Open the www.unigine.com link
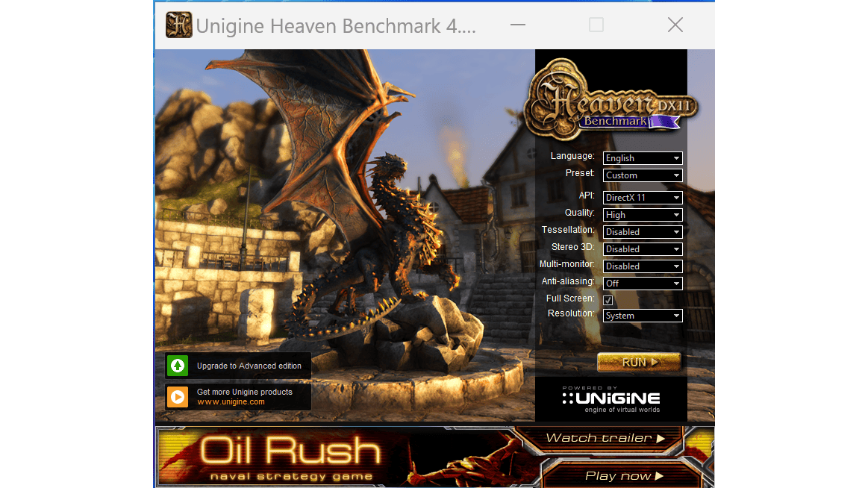Image resolution: width=868 pixels, height=488 pixels. point(231,402)
